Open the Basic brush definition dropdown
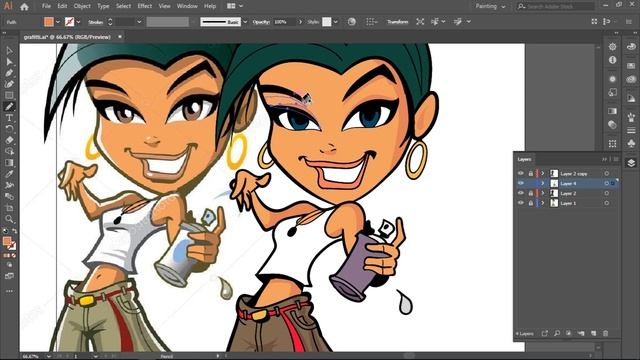The image size is (640, 360). (x=245, y=22)
